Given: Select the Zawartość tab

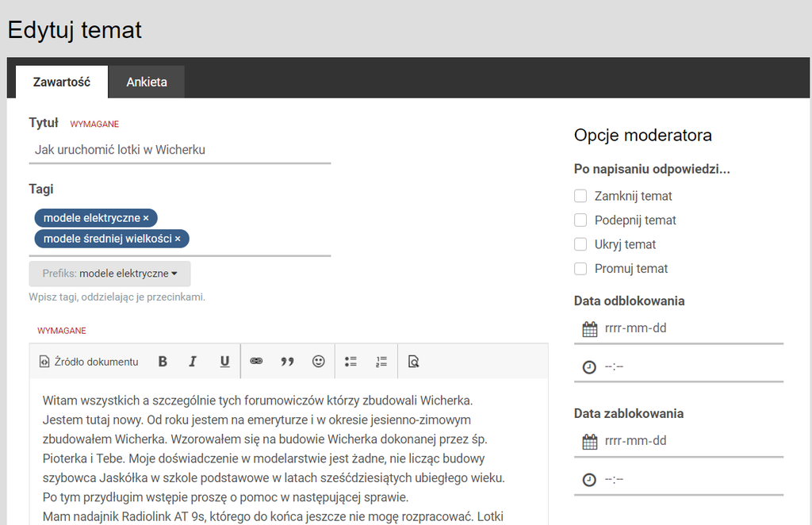Looking at the screenshot, I should (62, 82).
